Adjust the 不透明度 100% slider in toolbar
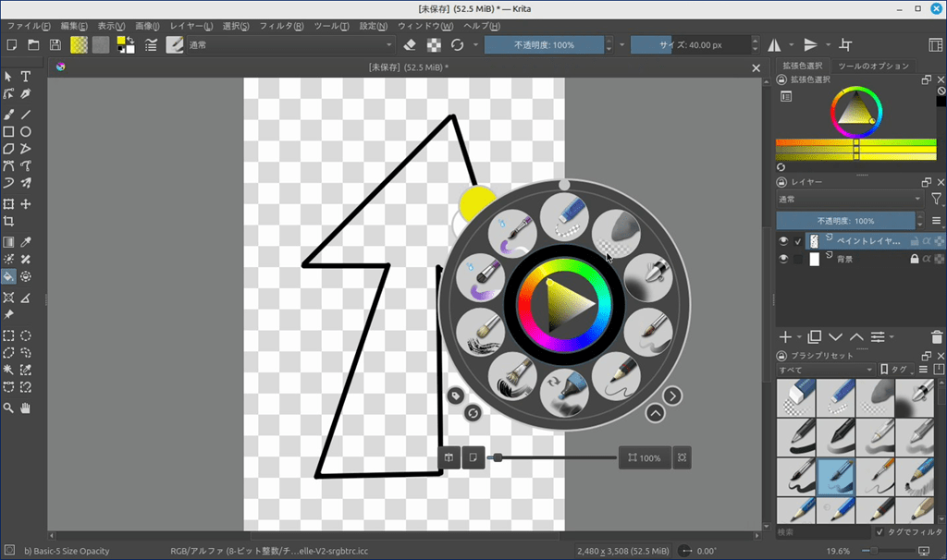The width and height of the screenshot is (947, 560). pos(544,44)
